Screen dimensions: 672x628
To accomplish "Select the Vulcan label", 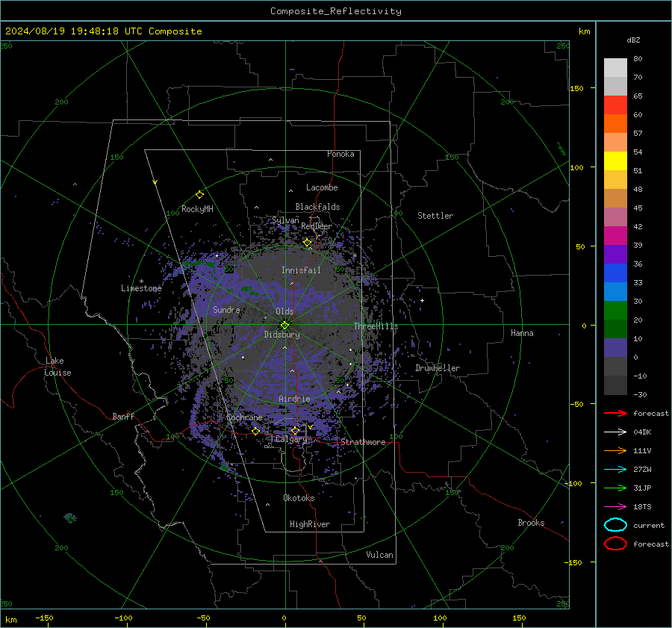I will pyautogui.click(x=380, y=555).
